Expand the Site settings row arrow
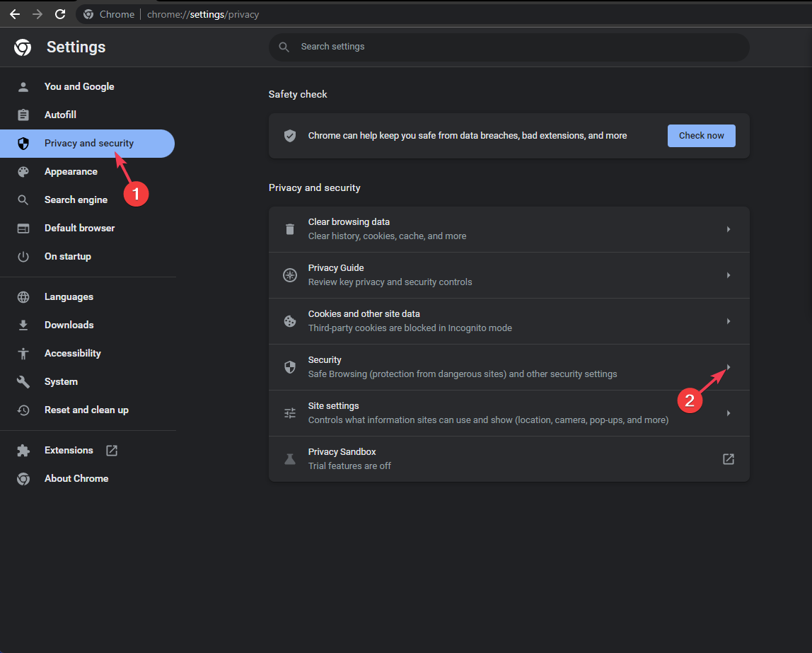 coord(728,413)
